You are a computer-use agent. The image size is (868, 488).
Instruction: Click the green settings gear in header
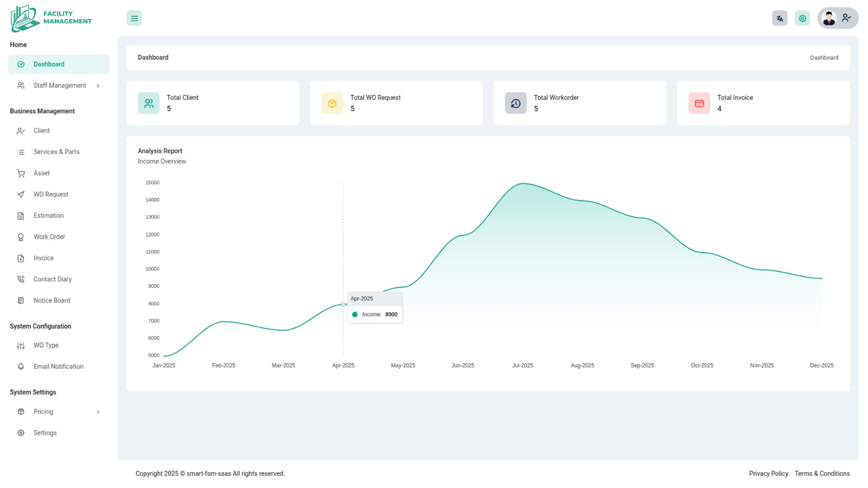(802, 18)
